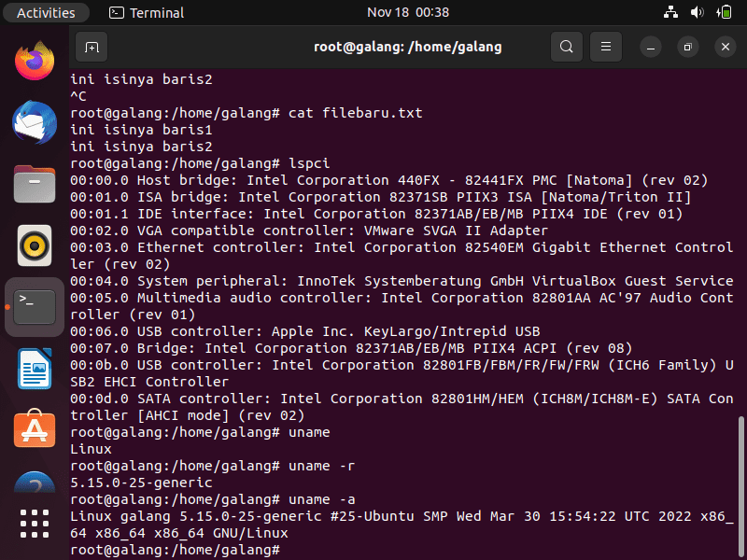Image resolution: width=747 pixels, height=560 pixels.
Task: Open a new terminal tab
Action: (92, 47)
